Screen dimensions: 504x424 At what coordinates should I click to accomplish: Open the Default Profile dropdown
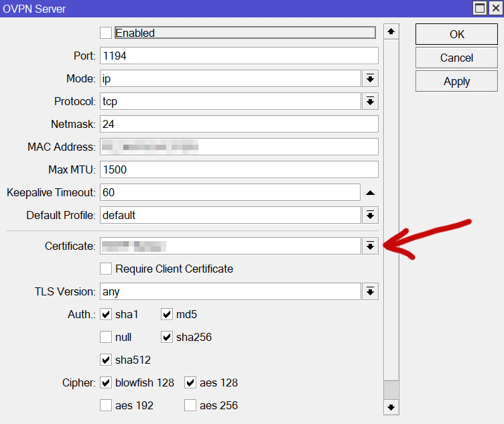coord(370,215)
